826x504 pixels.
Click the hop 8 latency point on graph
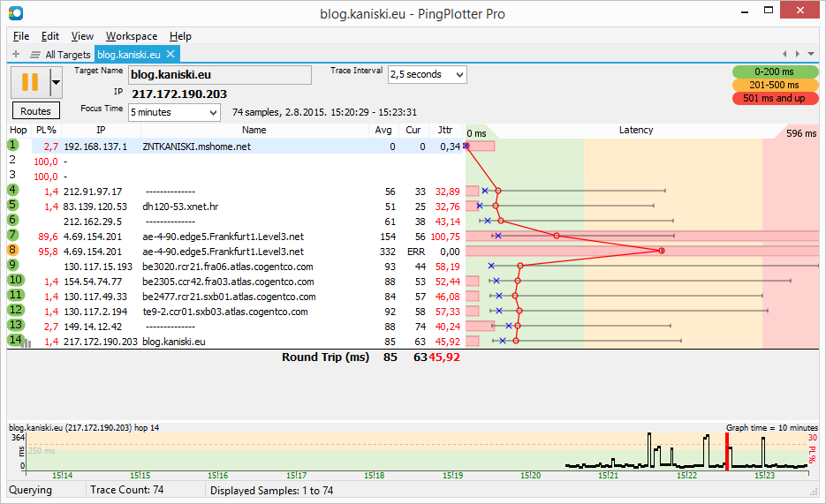click(x=662, y=251)
